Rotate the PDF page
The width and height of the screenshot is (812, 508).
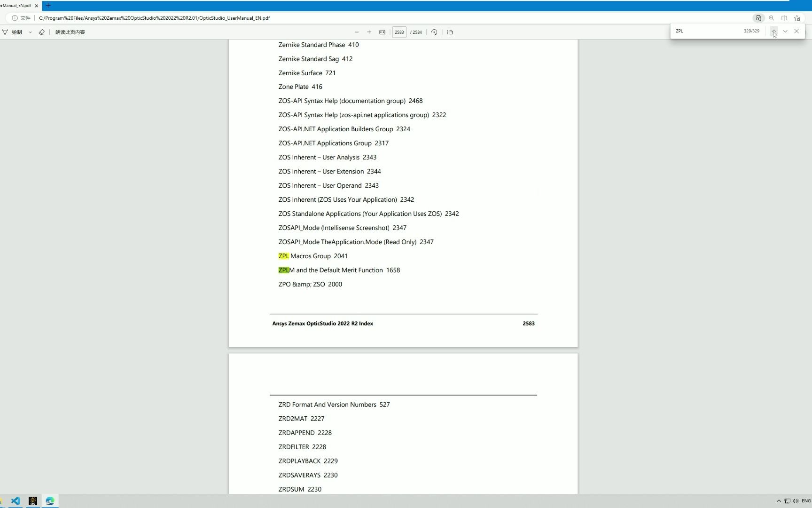[434, 32]
